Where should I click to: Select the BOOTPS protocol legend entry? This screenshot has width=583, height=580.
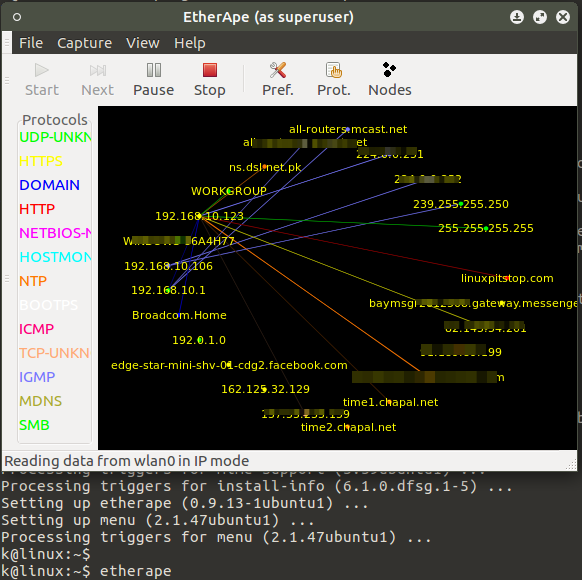point(48,305)
